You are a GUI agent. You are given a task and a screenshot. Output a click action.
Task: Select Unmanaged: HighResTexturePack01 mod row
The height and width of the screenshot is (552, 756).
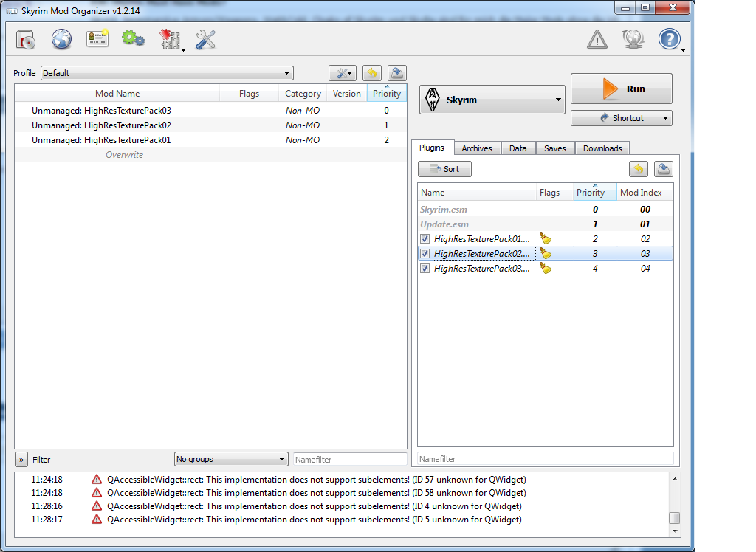(210, 140)
